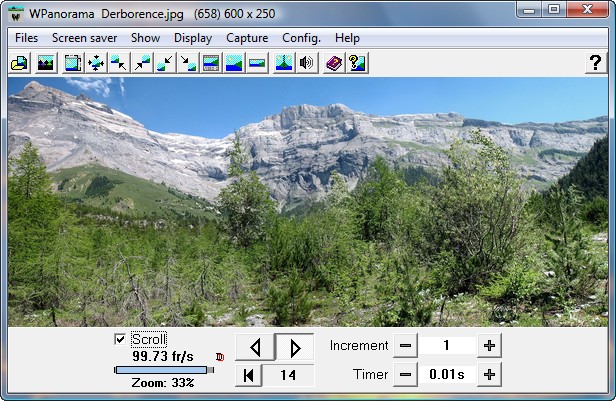The height and width of the screenshot is (401, 616).
Task: Decrease Increment with its minus button
Action: click(405, 346)
